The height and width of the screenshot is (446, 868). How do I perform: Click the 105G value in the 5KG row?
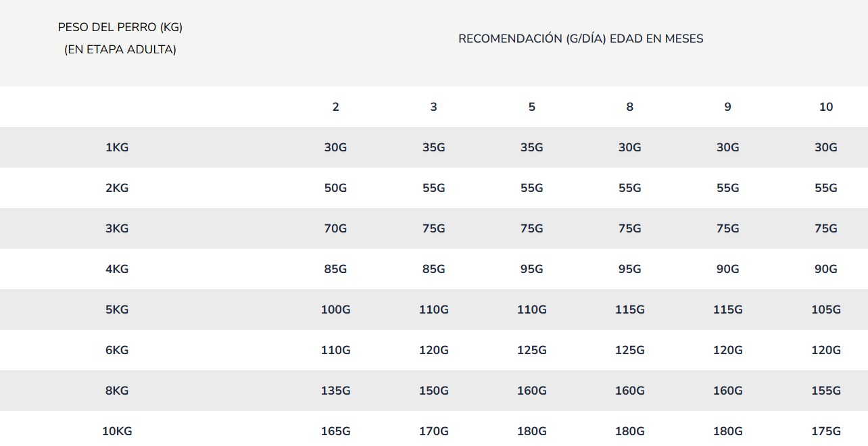[826, 309]
